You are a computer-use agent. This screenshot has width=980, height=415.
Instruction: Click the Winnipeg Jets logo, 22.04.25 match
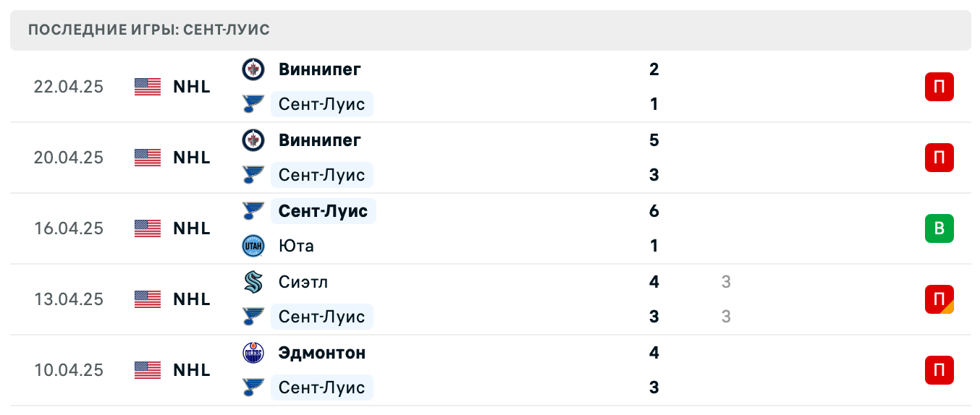[x=253, y=69]
